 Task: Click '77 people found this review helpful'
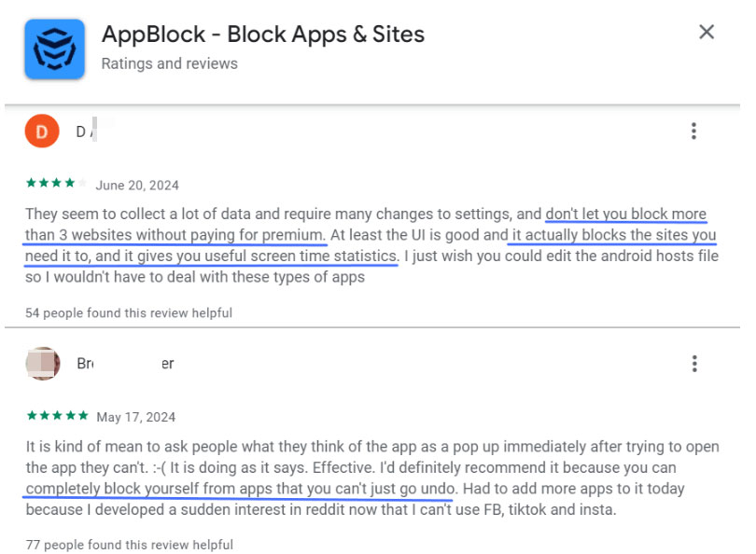129,545
